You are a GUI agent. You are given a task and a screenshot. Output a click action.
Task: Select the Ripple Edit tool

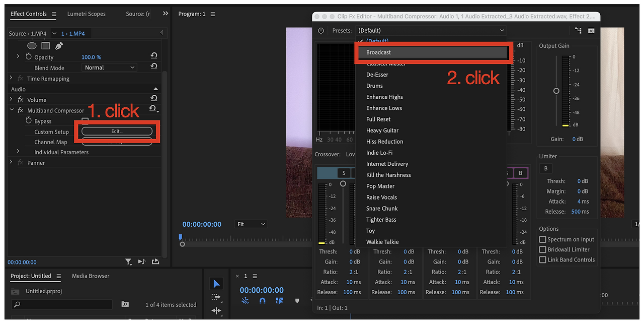(216, 311)
